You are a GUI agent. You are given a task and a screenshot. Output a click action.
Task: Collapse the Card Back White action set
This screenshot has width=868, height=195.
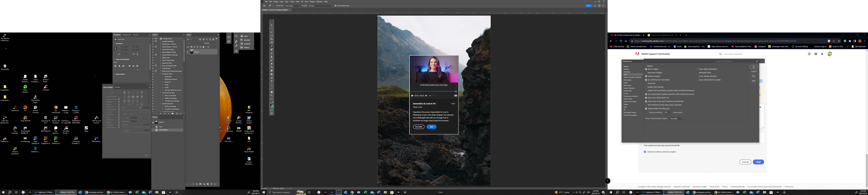tap(161, 74)
